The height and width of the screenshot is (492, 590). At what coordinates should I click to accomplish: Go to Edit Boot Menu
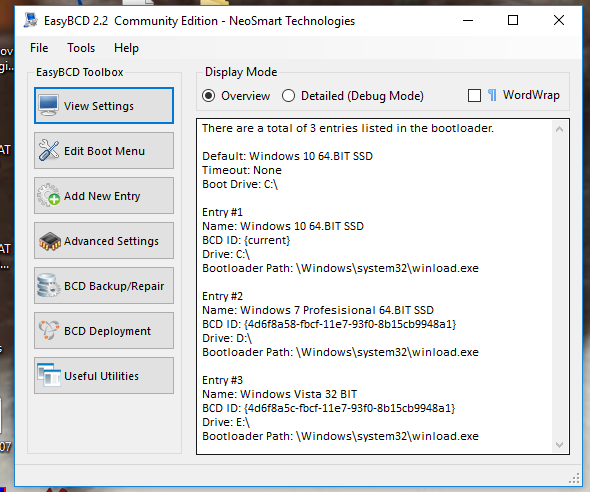104,150
